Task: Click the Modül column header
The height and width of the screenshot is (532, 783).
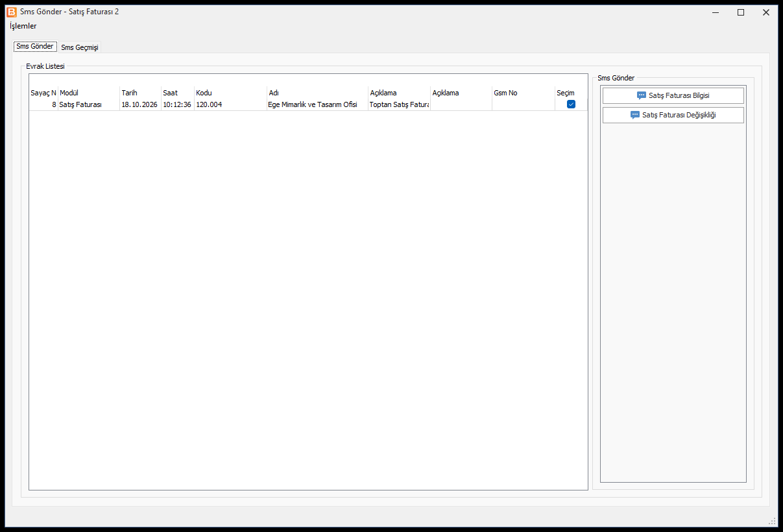Action: (x=89, y=93)
